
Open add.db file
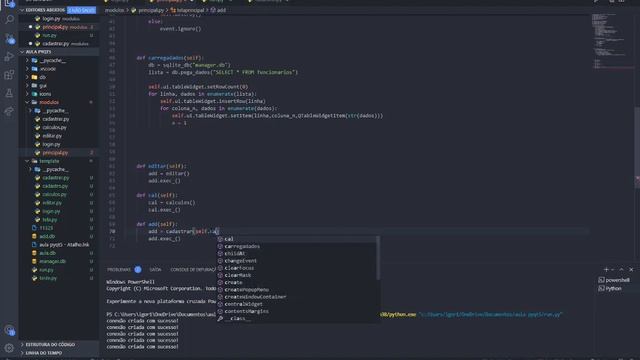(47, 236)
